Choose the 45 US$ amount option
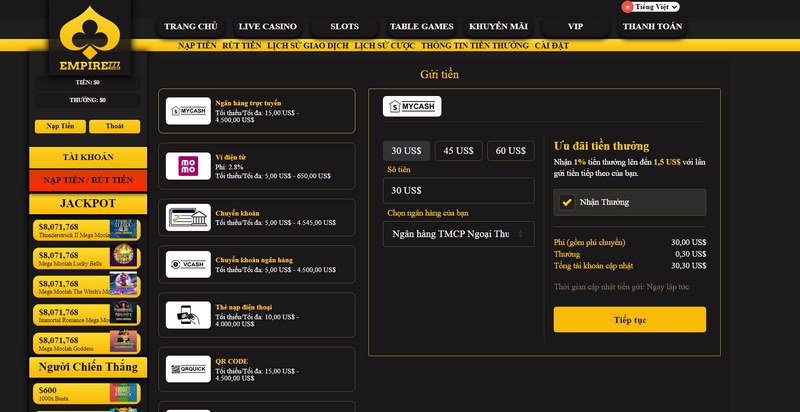Image resolution: width=800 pixels, height=412 pixels. tap(458, 150)
